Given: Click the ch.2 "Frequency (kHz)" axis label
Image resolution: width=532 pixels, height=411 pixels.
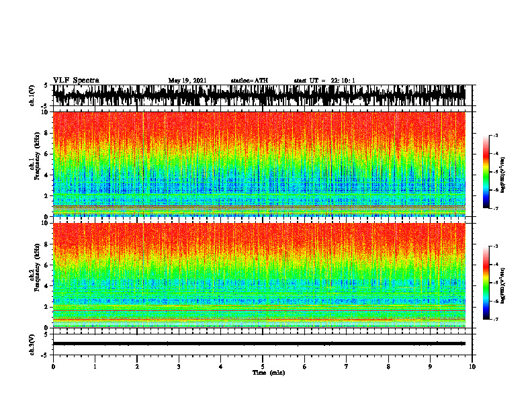Looking at the screenshot, I should [x=38, y=267].
